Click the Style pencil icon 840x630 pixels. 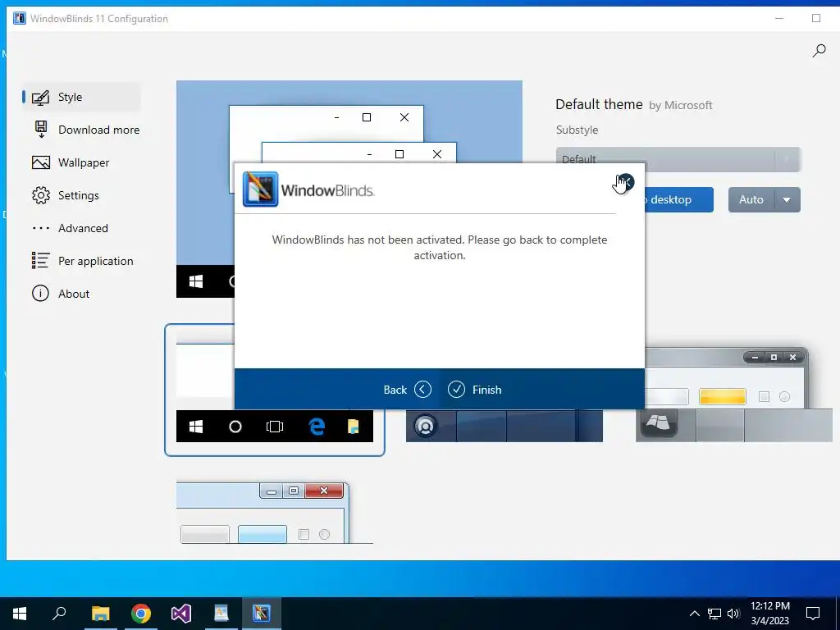(41, 98)
